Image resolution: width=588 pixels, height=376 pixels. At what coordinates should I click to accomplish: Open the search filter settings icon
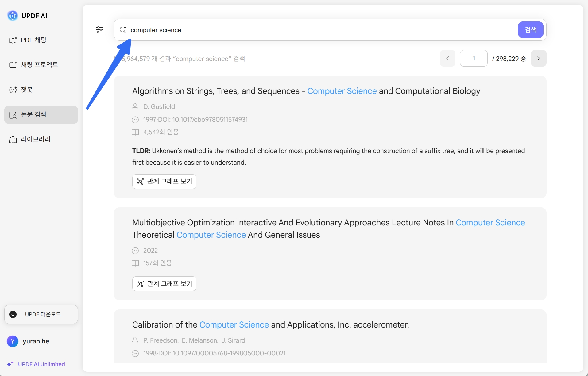[99, 30]
